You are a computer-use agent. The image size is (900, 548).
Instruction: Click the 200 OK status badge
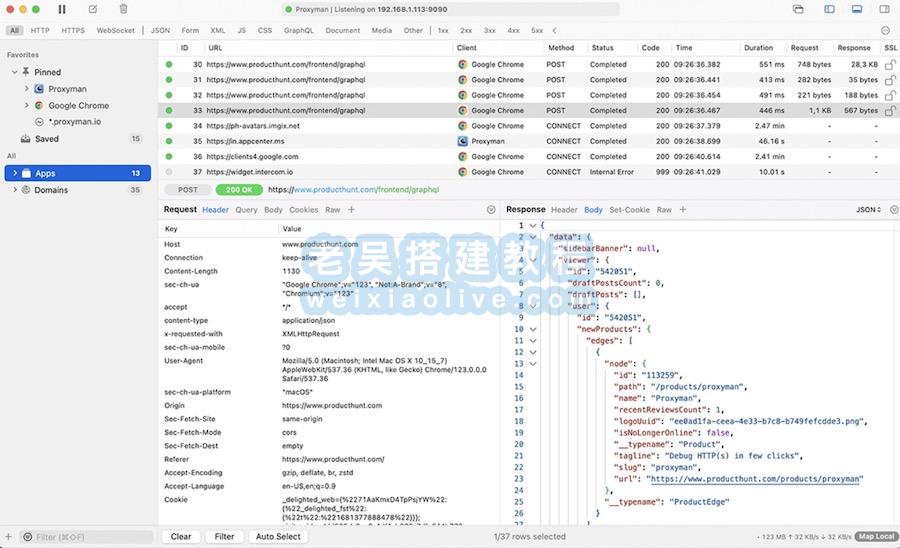239,190
